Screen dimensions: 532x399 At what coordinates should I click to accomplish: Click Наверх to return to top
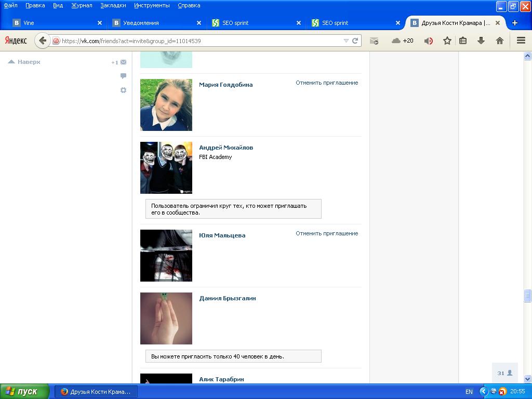pyautogui.click(x=24, y=62)
